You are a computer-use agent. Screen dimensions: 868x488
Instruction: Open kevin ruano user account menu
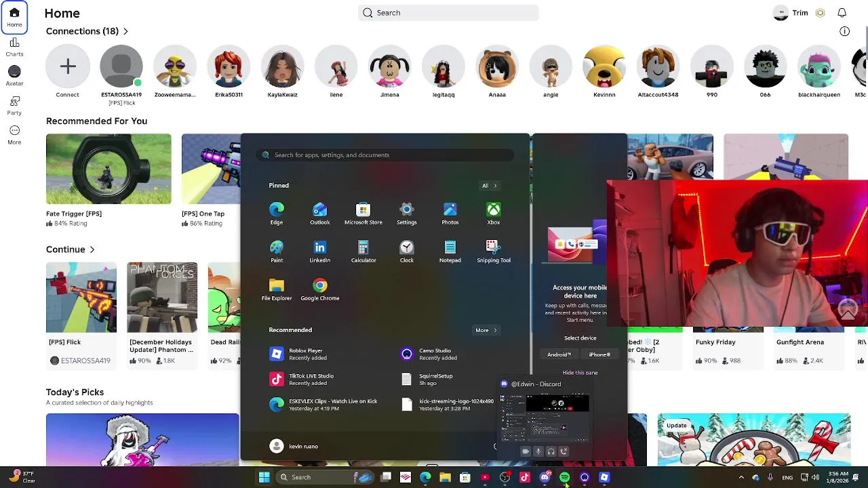(294, 446)
